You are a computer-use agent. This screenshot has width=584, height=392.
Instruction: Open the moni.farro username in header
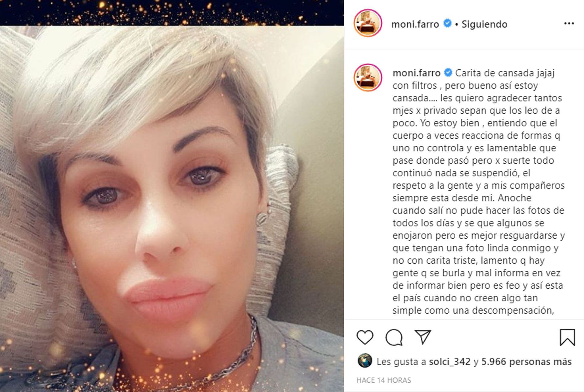pos(415,24)
